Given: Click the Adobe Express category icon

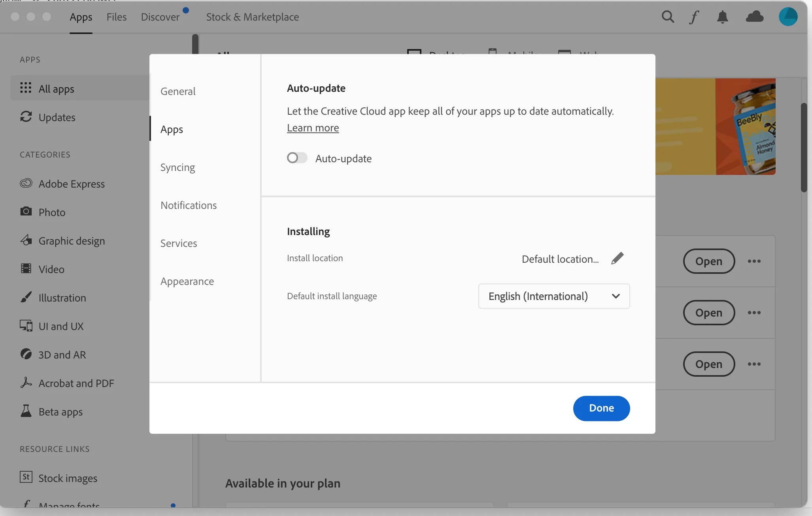Looking at the screenshot, I should click(x=26, y=184).
